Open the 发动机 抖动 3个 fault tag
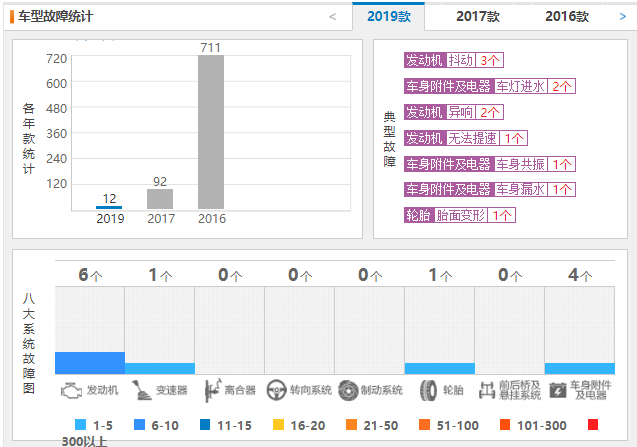 click(454, 60)
